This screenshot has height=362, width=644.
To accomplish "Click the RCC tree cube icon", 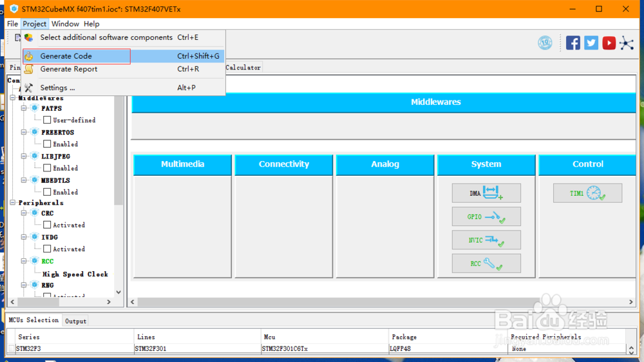I will pos(35,261).
